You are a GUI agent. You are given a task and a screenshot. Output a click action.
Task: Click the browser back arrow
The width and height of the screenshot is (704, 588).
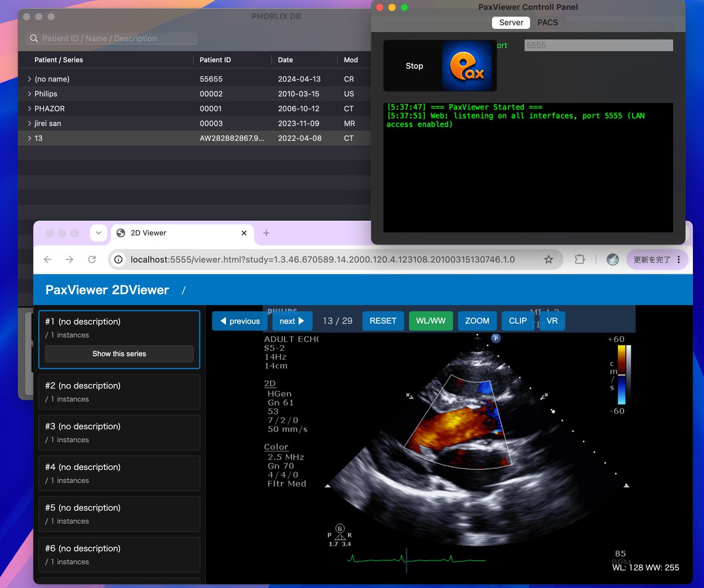click(x=48, y=259)
